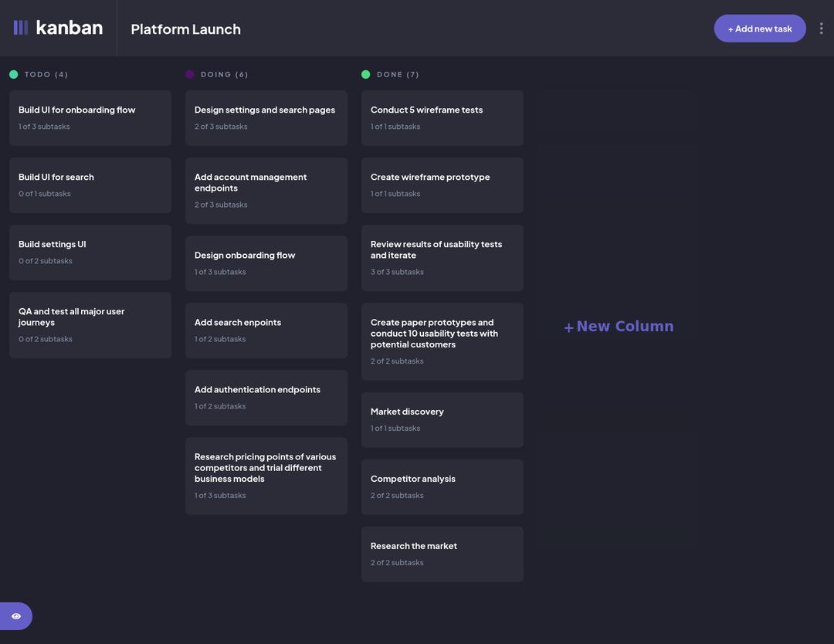Add a New Column to board
Image resolution: width=834 pixels, height=644 pixels.
619,327
